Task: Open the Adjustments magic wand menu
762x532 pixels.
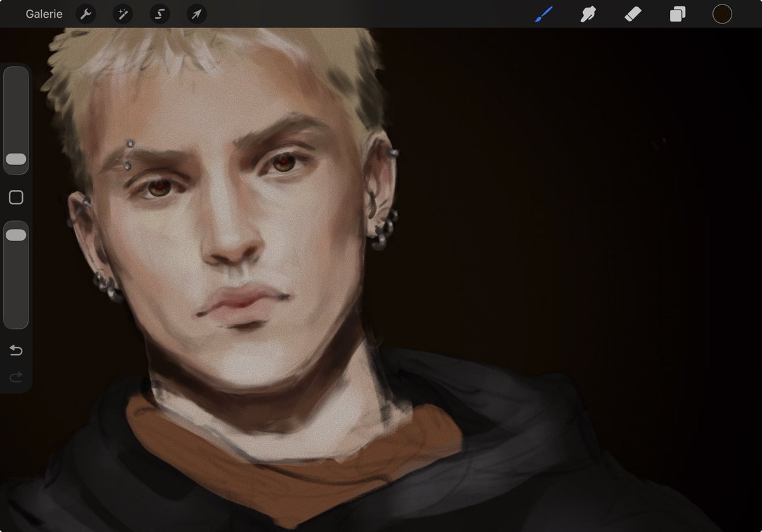Action: (x=123, y=14)
